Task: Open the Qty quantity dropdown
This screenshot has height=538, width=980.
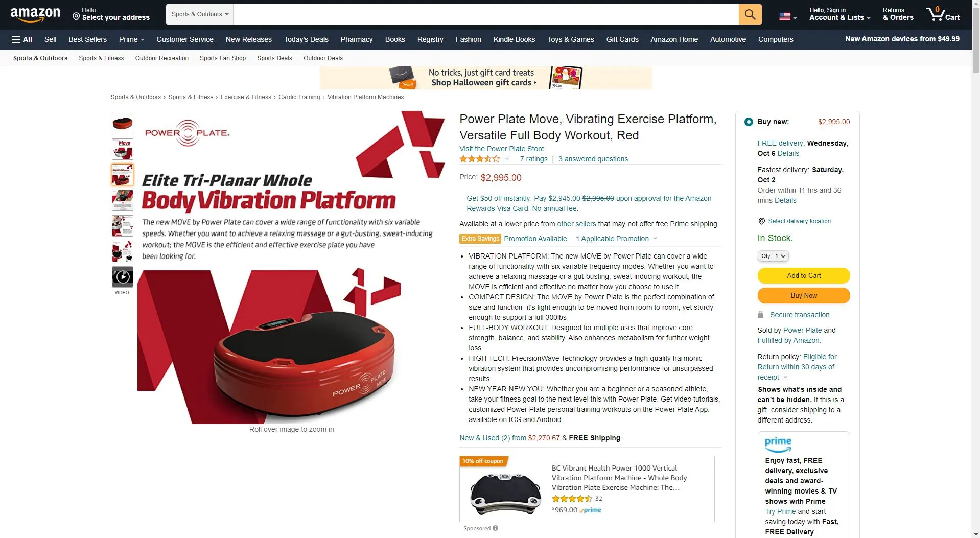Action: click(773, 256)
